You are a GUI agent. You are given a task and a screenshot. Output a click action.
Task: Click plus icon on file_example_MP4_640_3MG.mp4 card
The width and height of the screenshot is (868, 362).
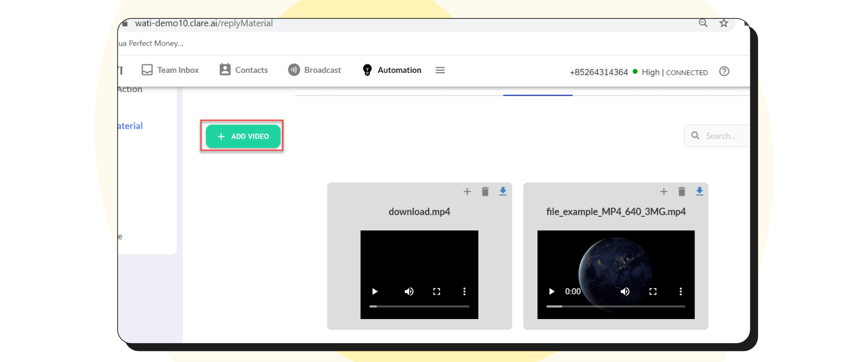(664, 192)
